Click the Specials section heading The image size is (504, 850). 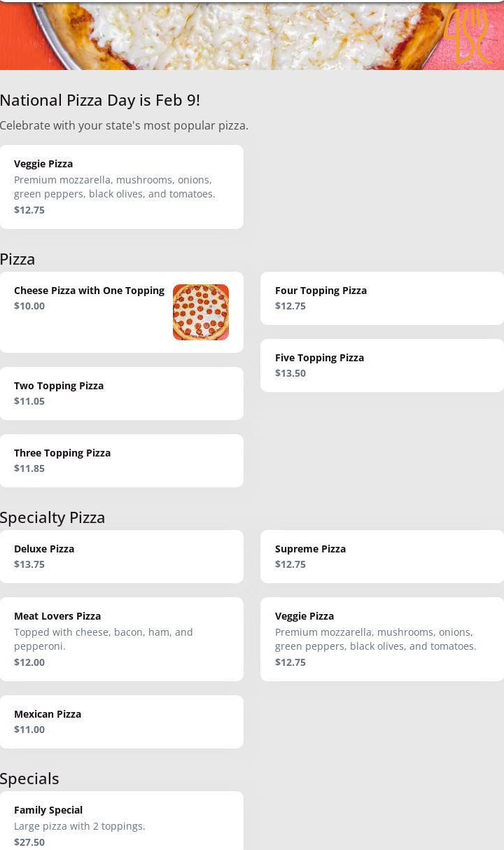tap(29, 779)
